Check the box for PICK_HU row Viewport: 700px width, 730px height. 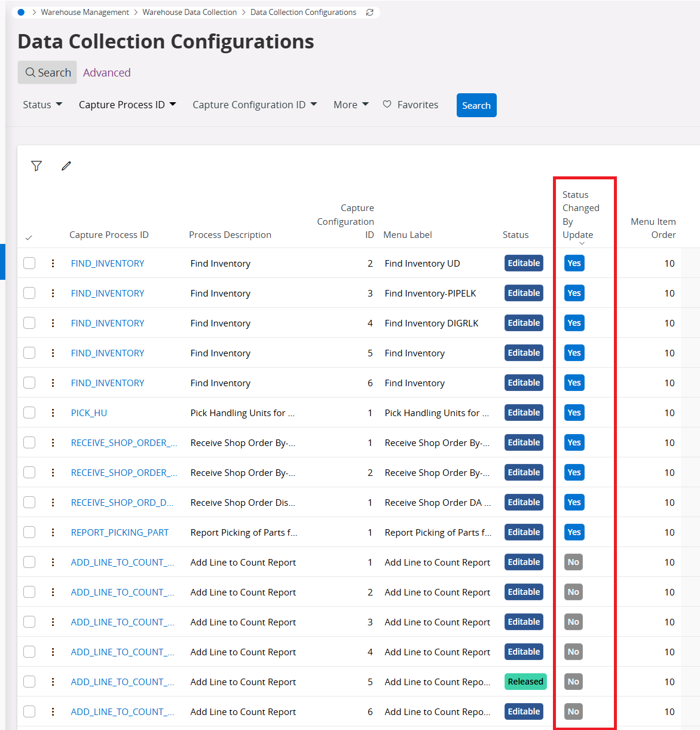(29, 413)
